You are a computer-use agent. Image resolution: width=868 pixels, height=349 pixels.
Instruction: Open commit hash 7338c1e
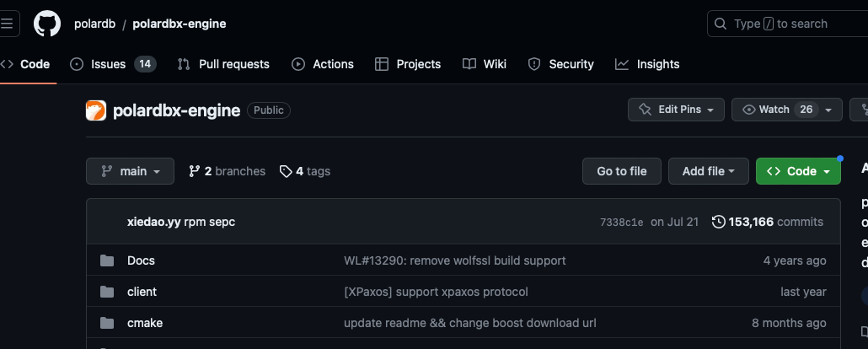point(622,223)
